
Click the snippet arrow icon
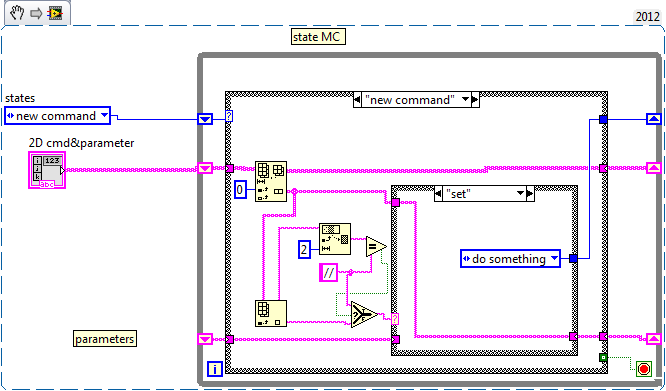[x=36, y=14]
